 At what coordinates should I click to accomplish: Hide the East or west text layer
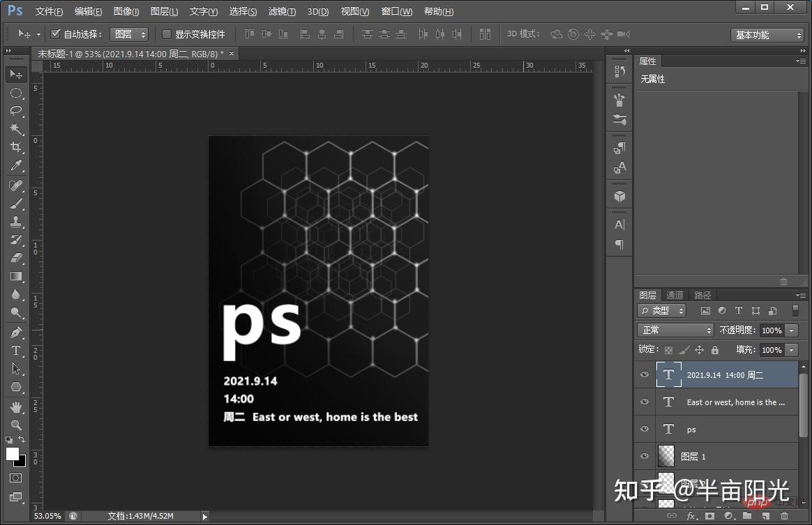pyautogui.click(x=645, y=402)
